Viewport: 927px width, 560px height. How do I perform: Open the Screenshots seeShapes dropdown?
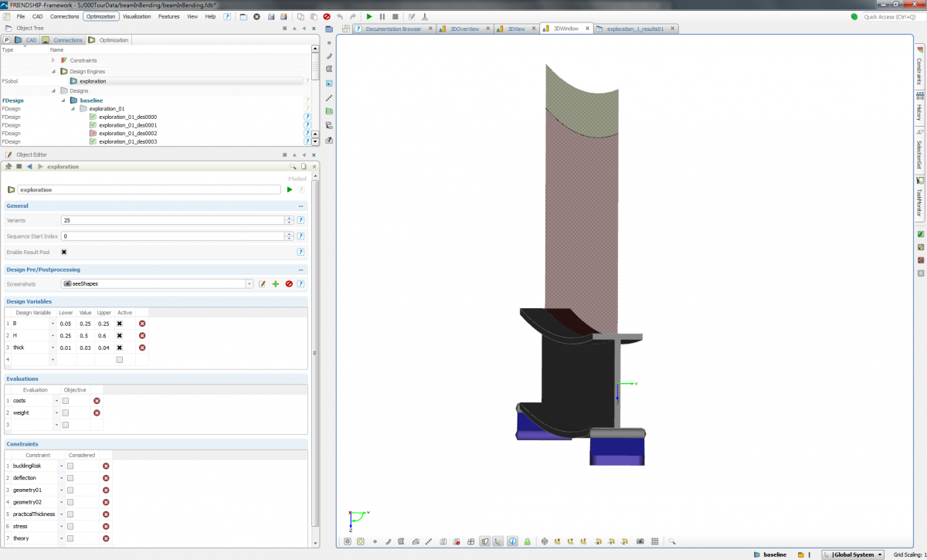pyautogui.click(x=250, y=284)
